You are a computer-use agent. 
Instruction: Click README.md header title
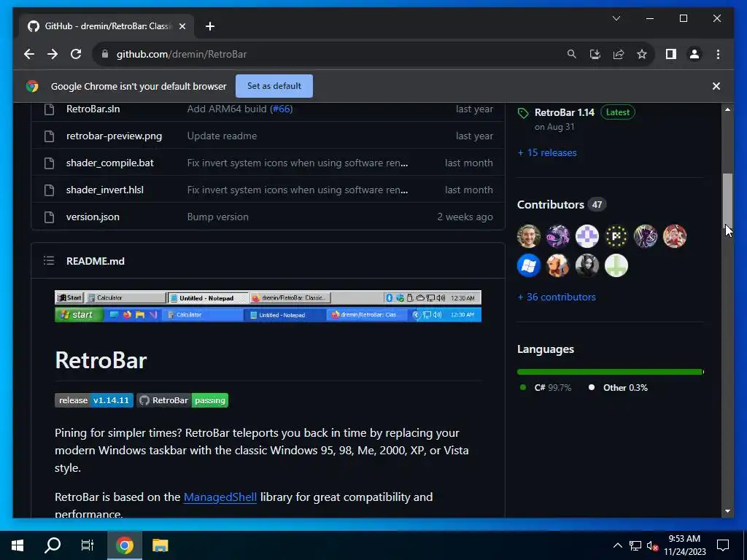(96, 261)
